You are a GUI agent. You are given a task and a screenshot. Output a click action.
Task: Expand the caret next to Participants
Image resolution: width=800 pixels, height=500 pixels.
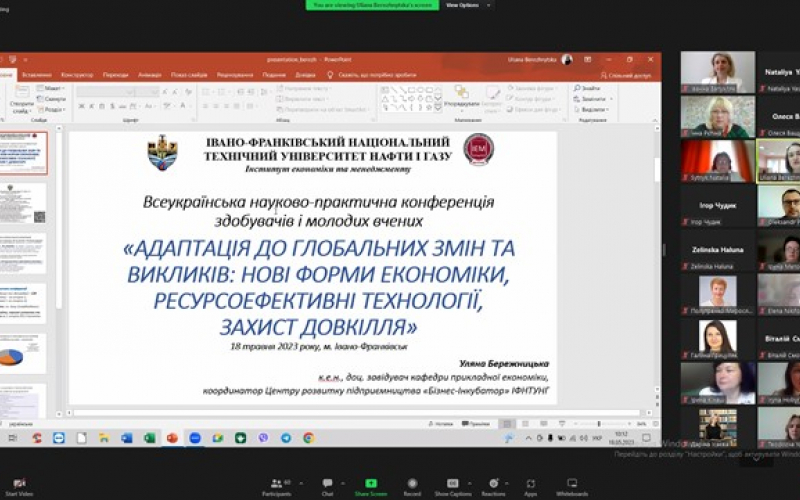301,483
